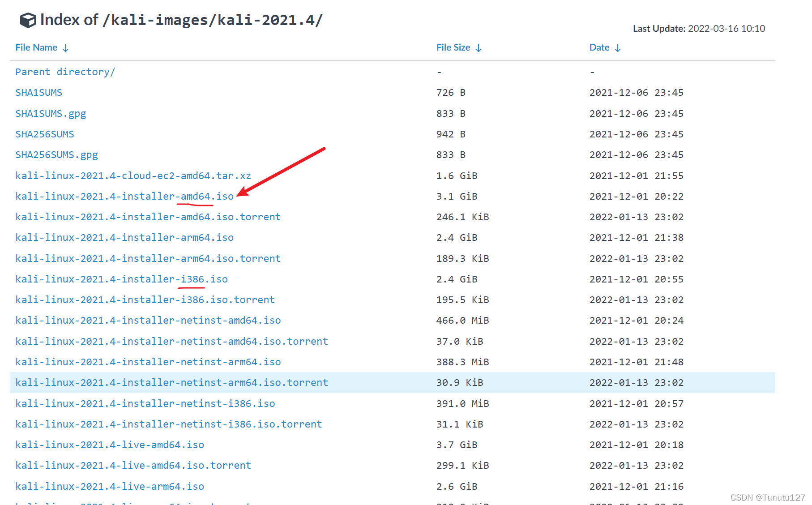
Task: Download installer-netinst-arm64.iso.torrent highlighted file
Action: [172, 383]
